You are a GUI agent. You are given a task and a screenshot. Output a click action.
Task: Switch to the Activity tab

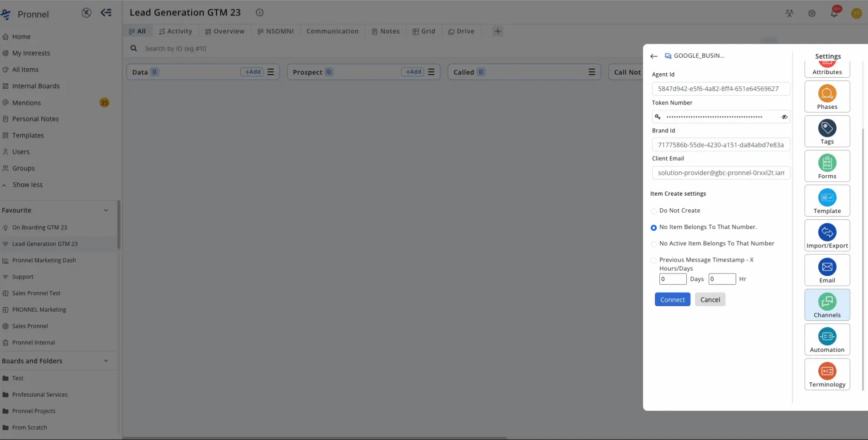coord(175,31)
